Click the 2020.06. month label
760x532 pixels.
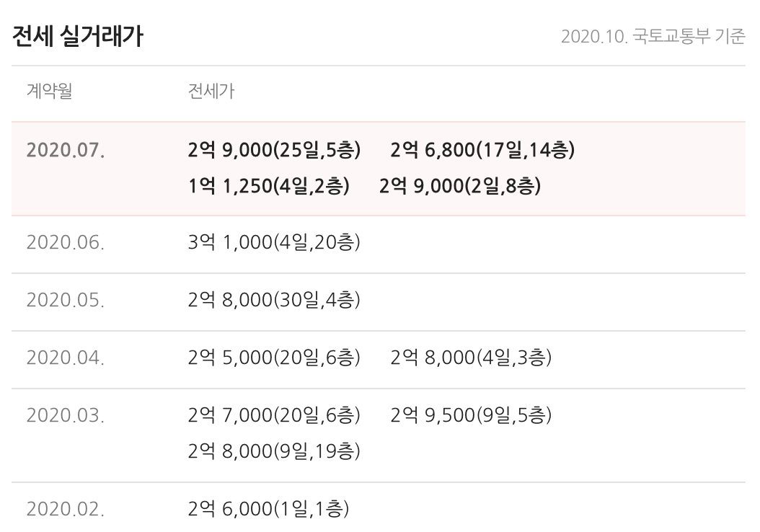[65, 243]
